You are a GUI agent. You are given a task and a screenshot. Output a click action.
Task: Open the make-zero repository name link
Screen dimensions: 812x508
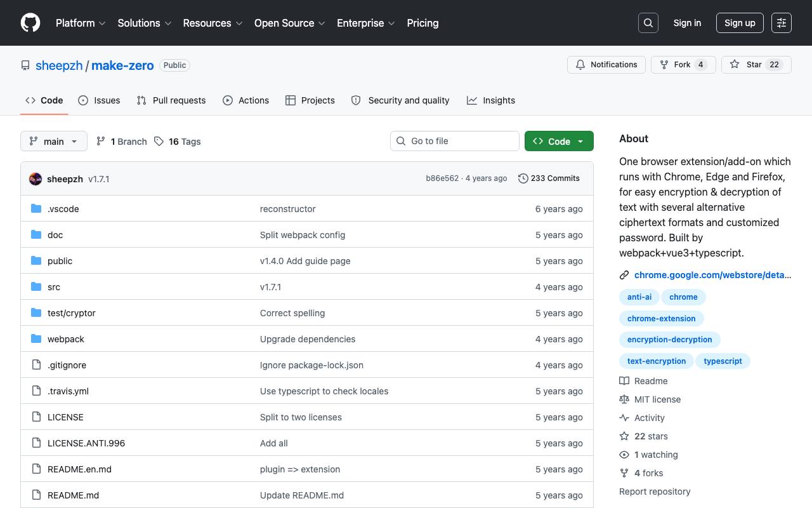point(122,65)
